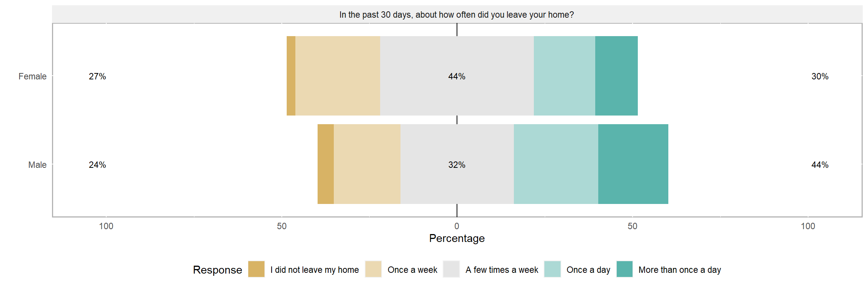Click the Female light-tan 'Once a week' bar segment
This screenshot has width=868, height=289.
pyautogui.click(x=338, y=76)
